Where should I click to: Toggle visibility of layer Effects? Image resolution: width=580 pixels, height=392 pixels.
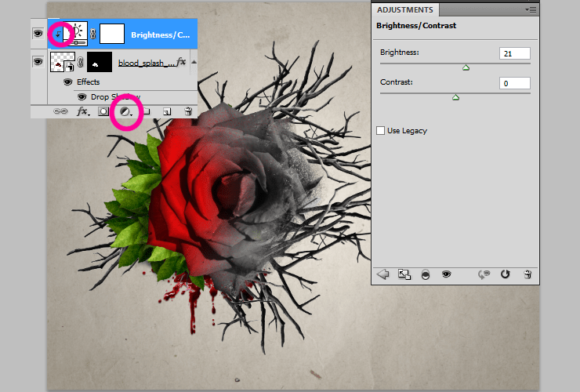(67, 82)
